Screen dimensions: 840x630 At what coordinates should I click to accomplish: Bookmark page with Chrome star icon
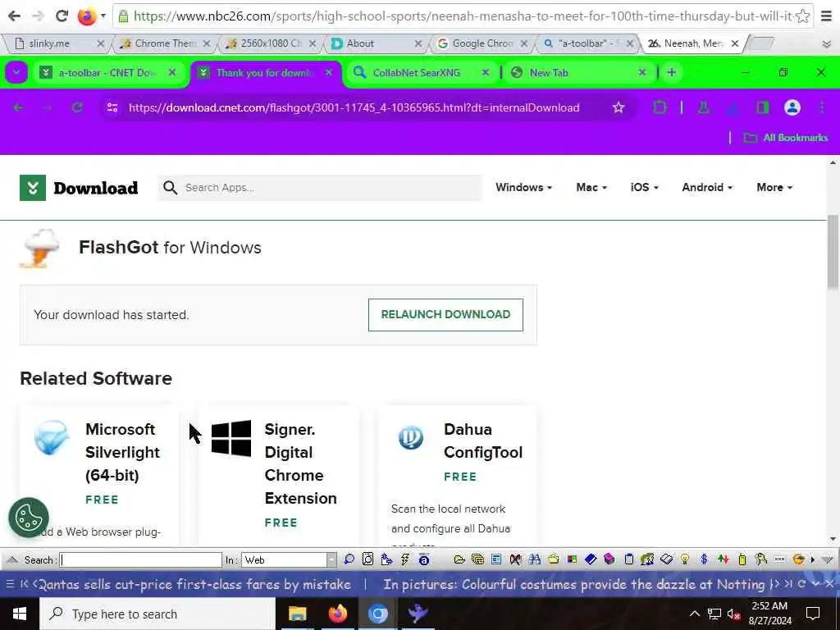coord(619,107)
